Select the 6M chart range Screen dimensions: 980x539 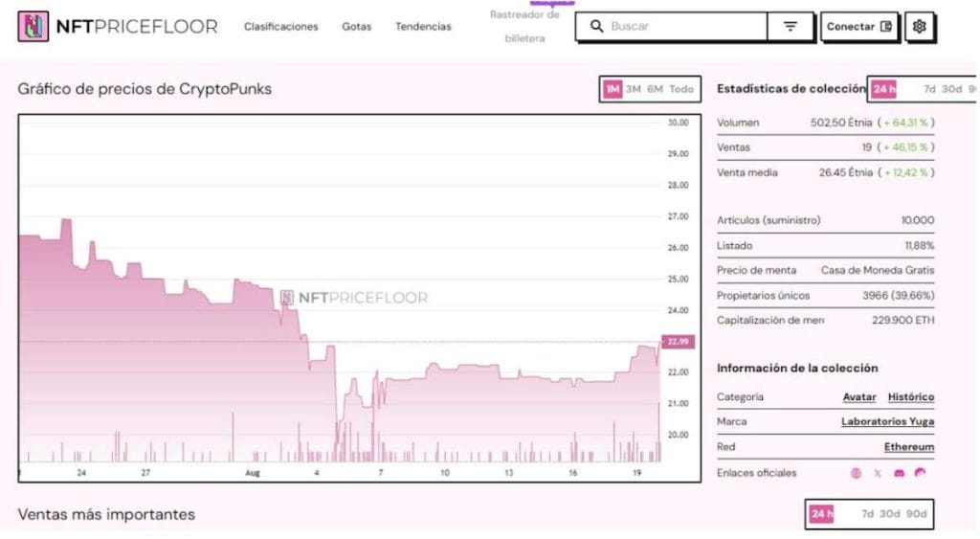tap(655, 89)
